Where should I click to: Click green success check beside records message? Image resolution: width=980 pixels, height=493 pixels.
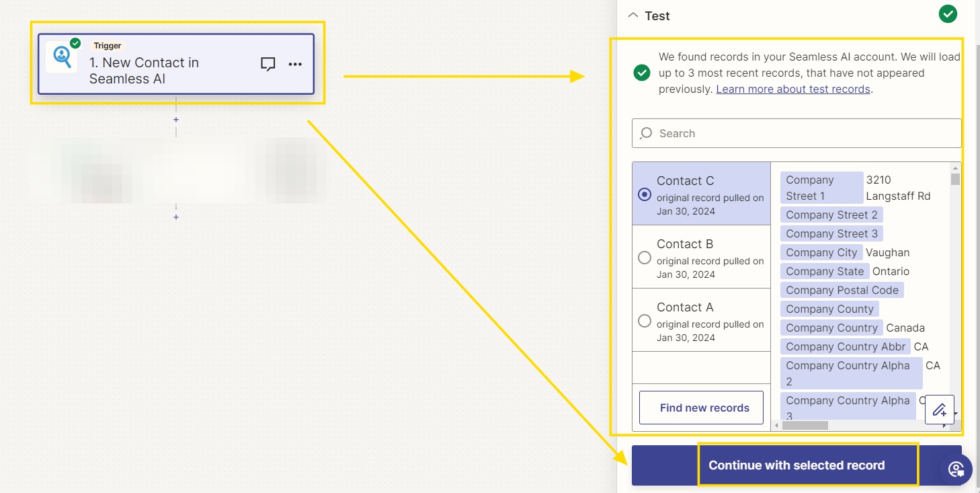(x=642, y=73)
